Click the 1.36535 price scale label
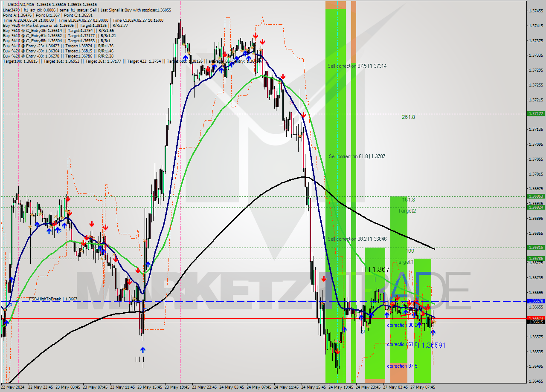546x392 pixels. [536, 352]
